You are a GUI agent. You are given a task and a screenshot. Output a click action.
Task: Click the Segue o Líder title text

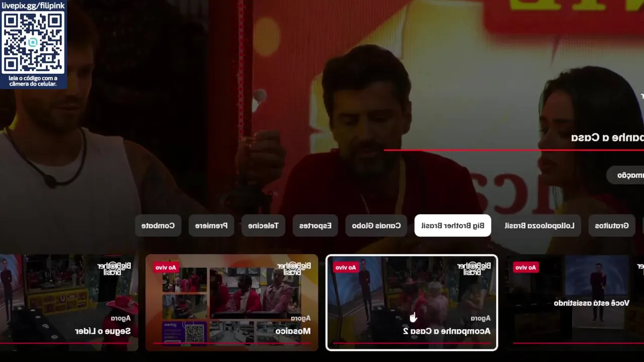[103, 331]
